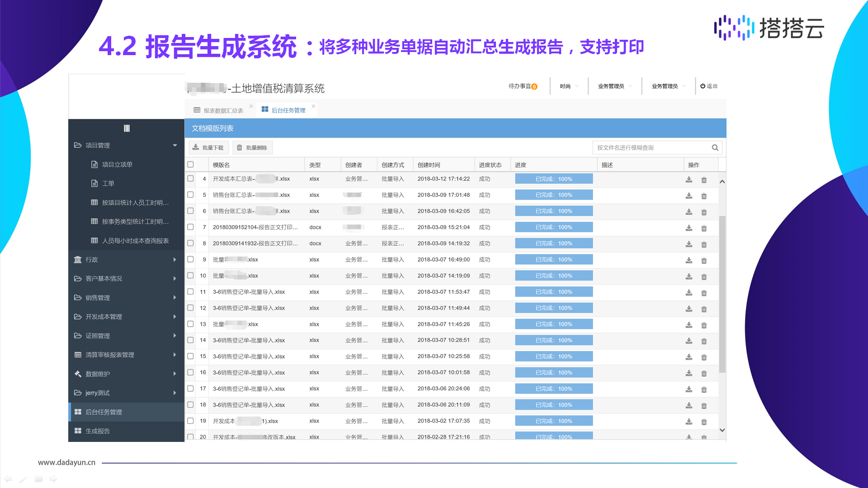Click trash icon for row 7
The width and height of the screenshot is (868, 488).
coord(704,228)
